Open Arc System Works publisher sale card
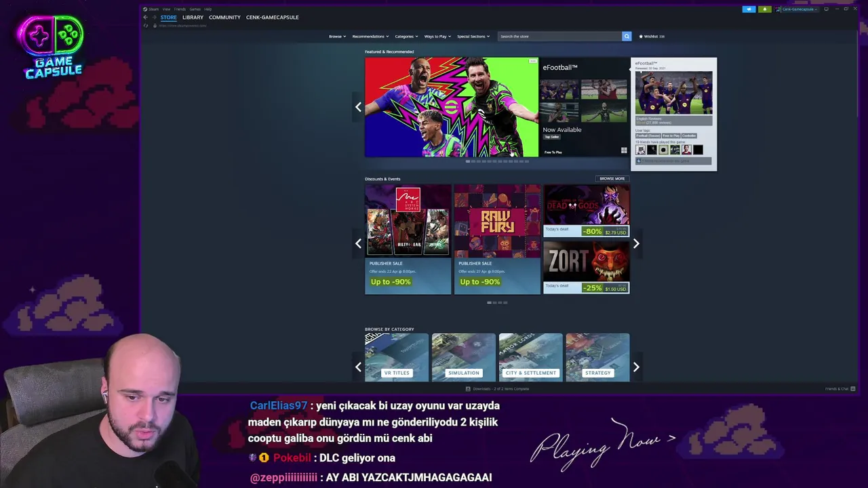 pos(408,239)
